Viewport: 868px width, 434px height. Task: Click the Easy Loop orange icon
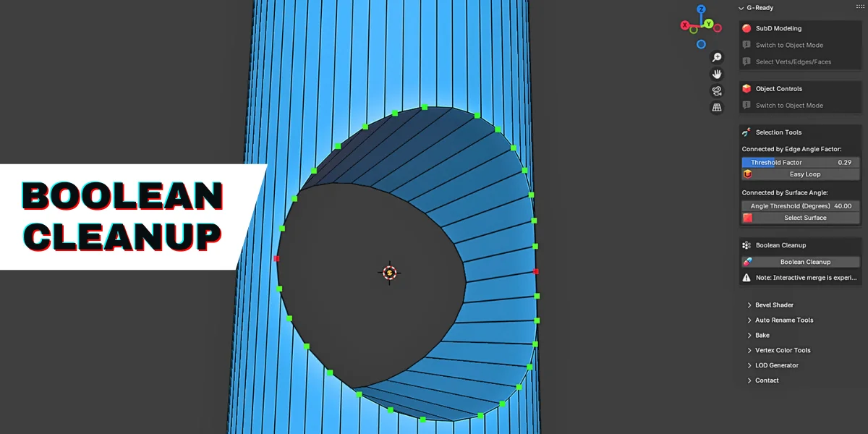pos(747,174)
